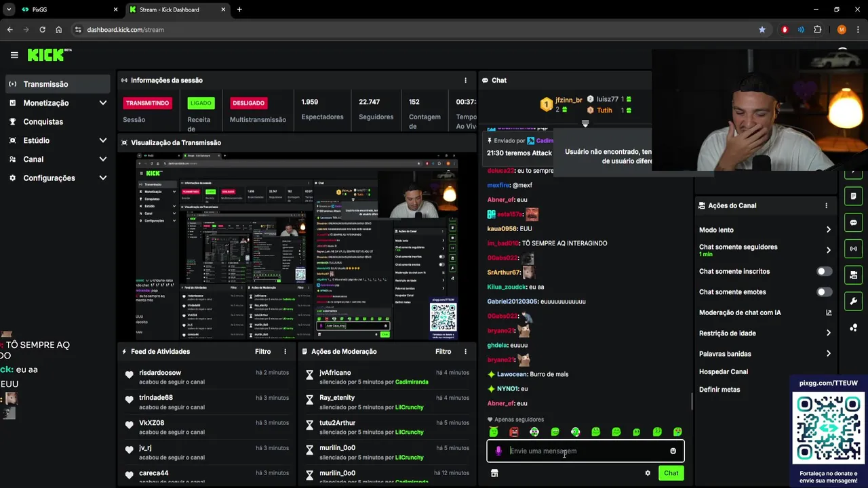Open Restrição de idade chevron

click(828, 333)
